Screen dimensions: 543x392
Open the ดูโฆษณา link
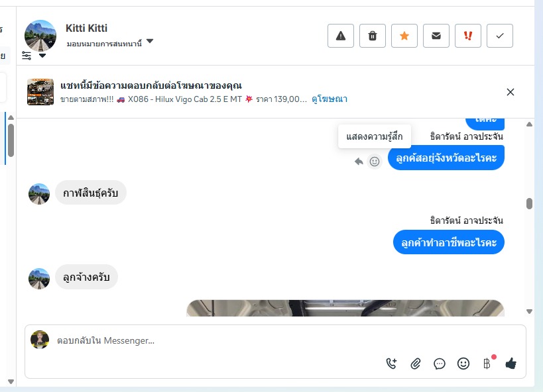pyautogui.click(x=330, y=99)
